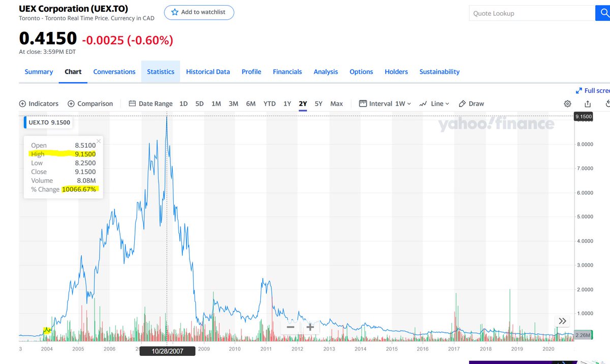This screenshot has width=610, height=364.
Task: Set chart range to 5Y
Action: (319, 104)
